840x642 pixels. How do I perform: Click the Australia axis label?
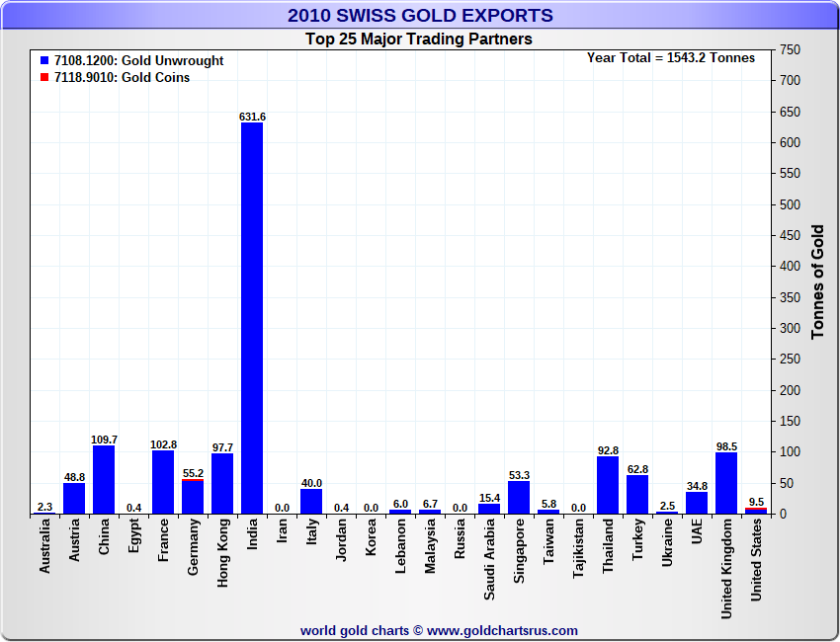tap(44, 546)
